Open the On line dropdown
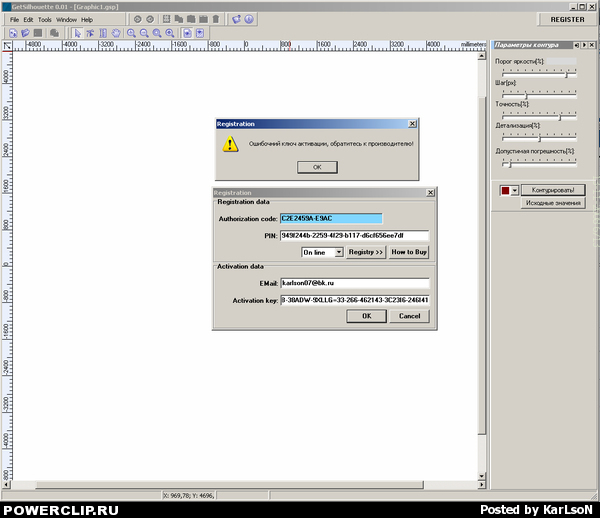This screenshot has height=518, width=600. [322, 253]
